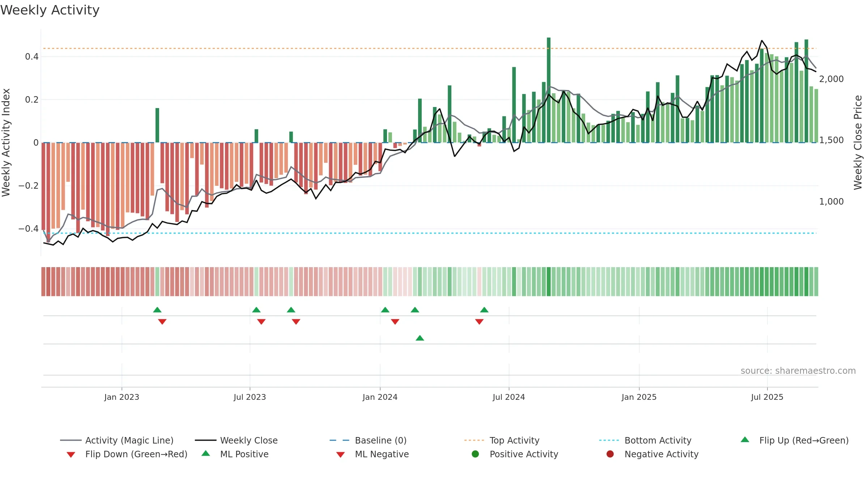Image resolution: width=868 pixels, height=488 pixels.
Task: Click the Jul 2025 x-axis label
Action: click(x=767, y=397)
